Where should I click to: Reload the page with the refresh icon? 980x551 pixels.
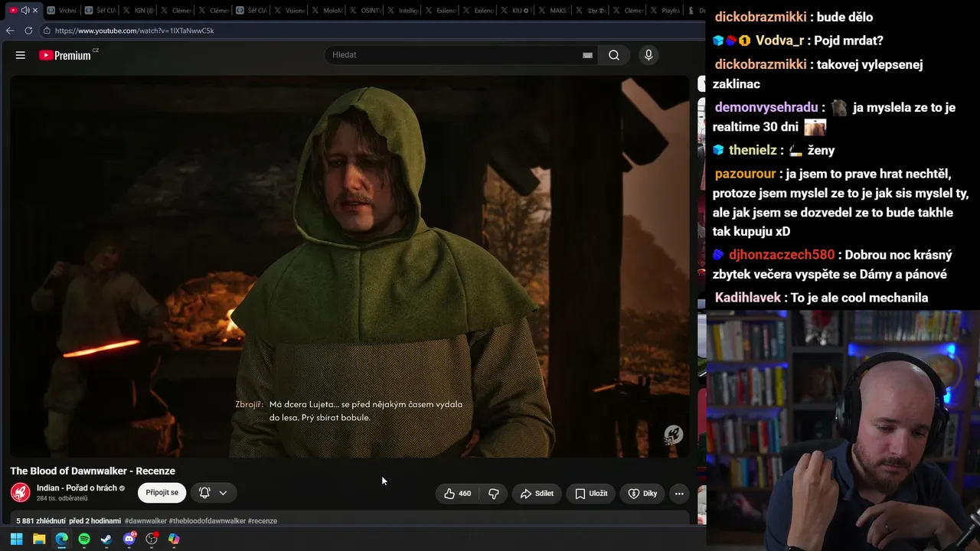click(x=28, y=31)
